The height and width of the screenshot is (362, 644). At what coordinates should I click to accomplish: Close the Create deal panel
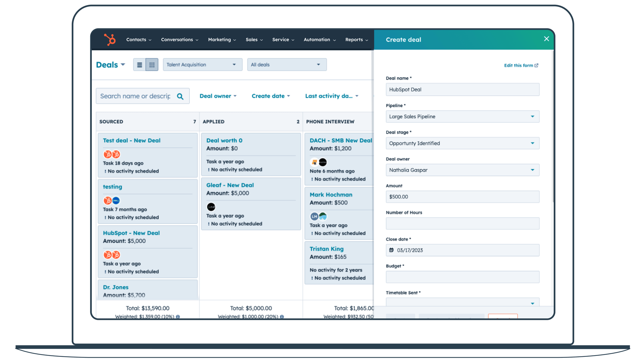click(546, 39)
